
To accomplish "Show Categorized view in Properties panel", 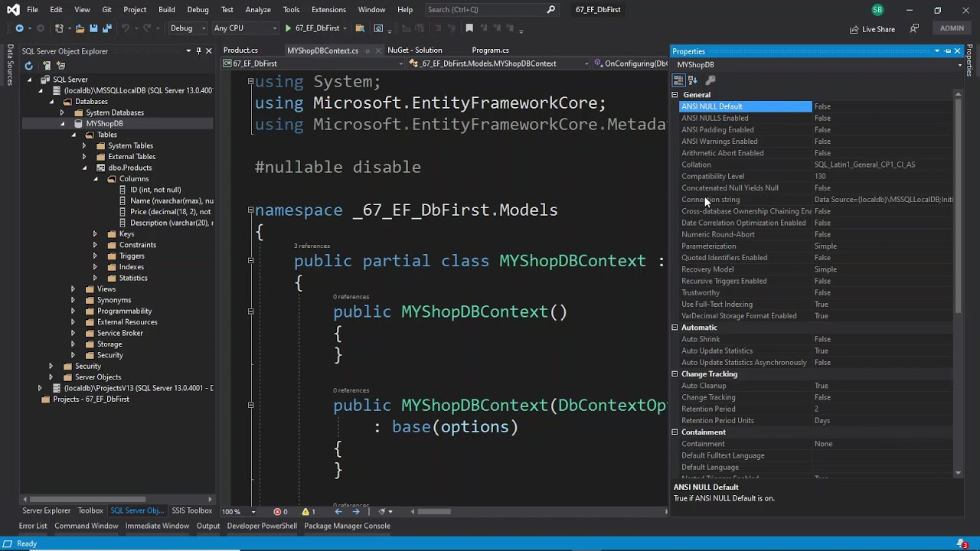I will [678, 80].
